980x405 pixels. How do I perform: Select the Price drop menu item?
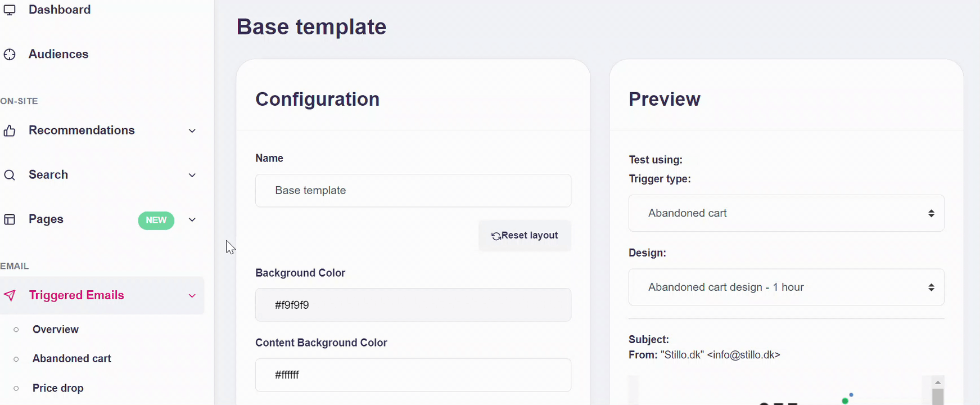point(58,388)
